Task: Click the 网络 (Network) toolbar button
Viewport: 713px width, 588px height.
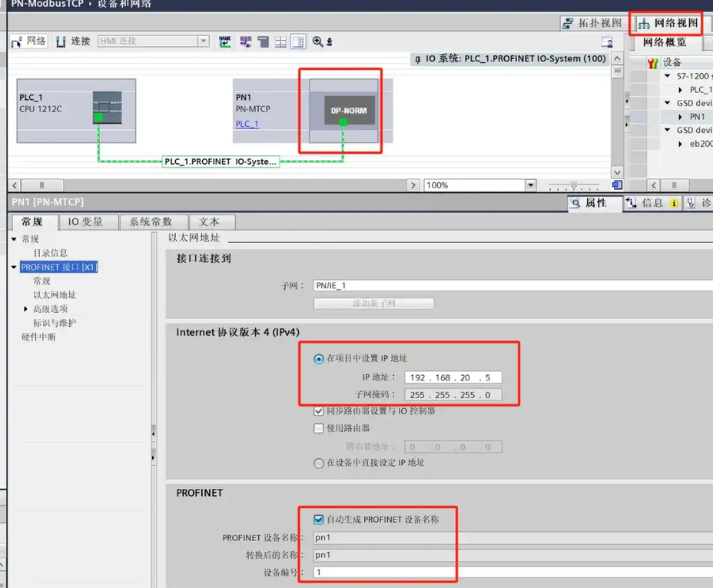Action: coord(28,42)
